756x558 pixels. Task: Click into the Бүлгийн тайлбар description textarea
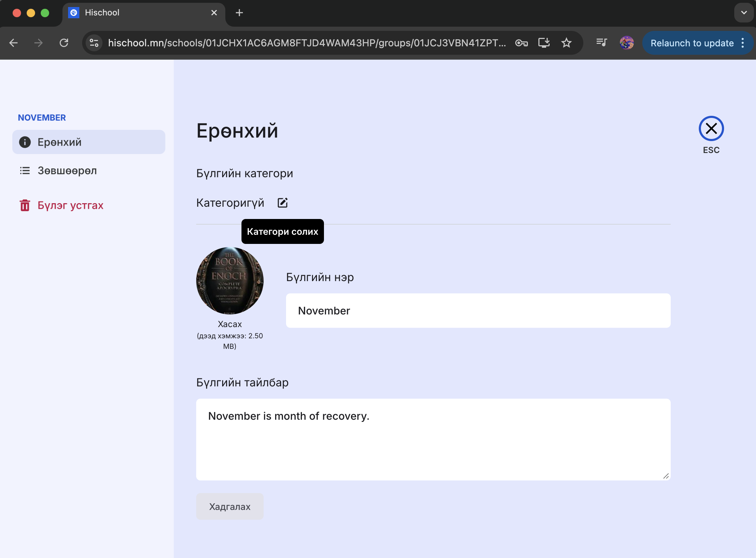(433, 439)
